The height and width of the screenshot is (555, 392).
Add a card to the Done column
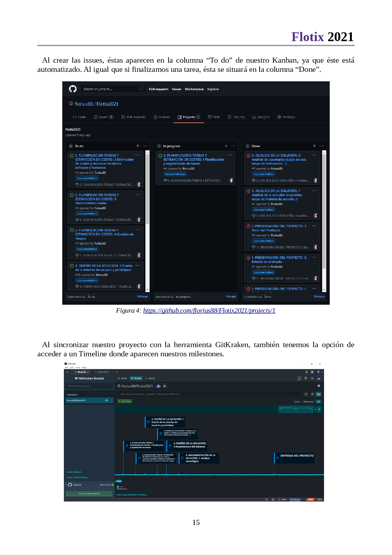click(x=314, y=146)
